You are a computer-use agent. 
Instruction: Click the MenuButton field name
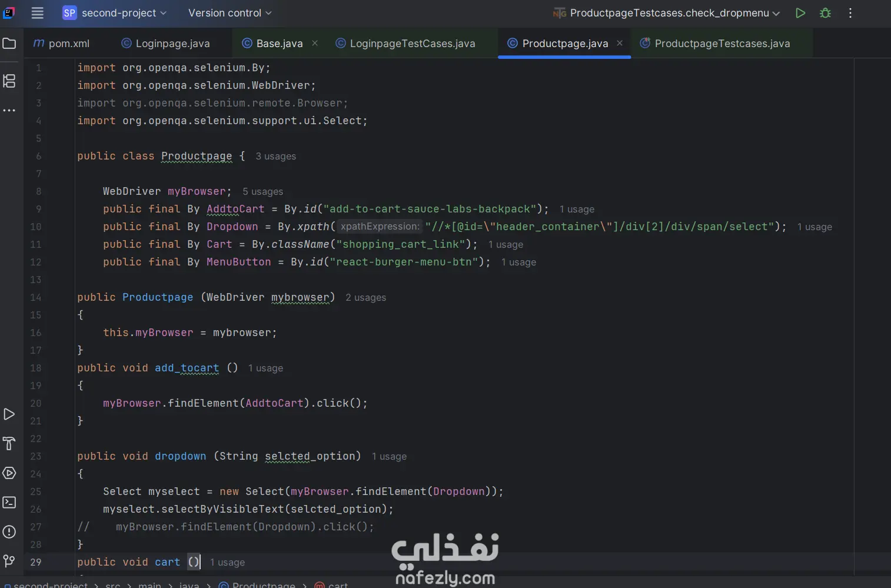click(x=238, y=262)
